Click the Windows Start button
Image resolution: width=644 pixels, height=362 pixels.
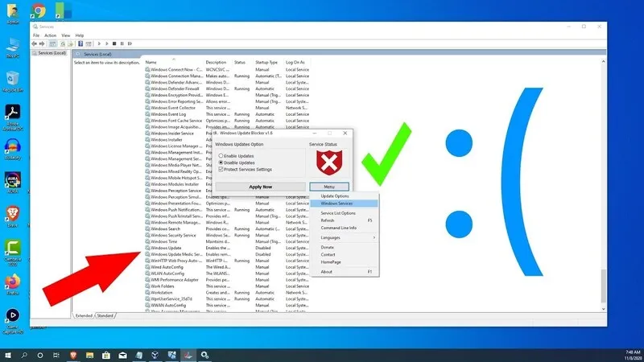point(7,354)
